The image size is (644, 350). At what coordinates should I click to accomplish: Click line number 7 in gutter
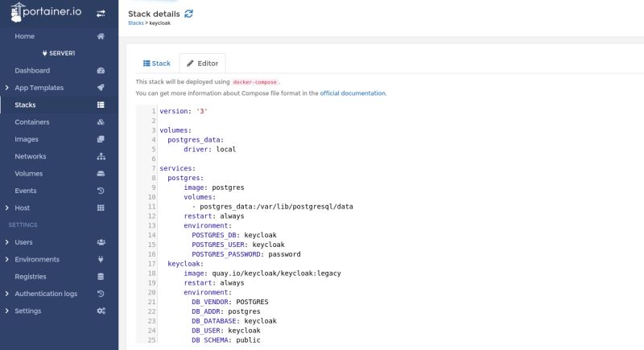(x=154, y=168)
